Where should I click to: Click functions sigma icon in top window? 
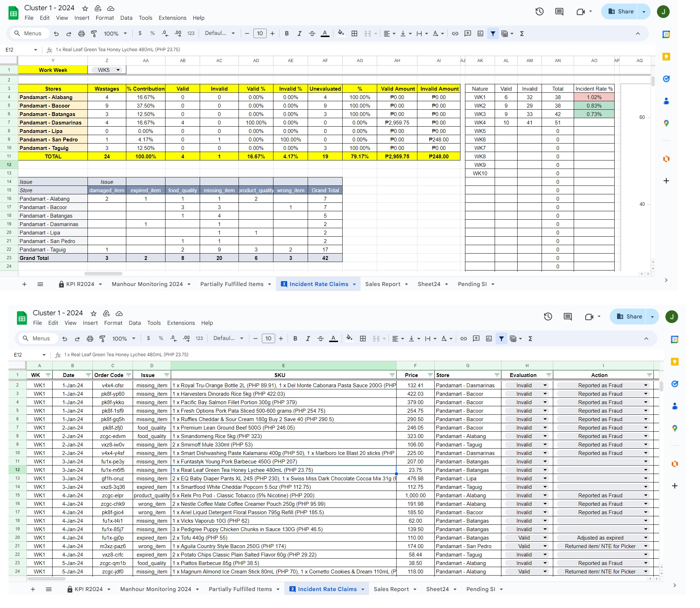pyautogui.click(x=522, y=34)
